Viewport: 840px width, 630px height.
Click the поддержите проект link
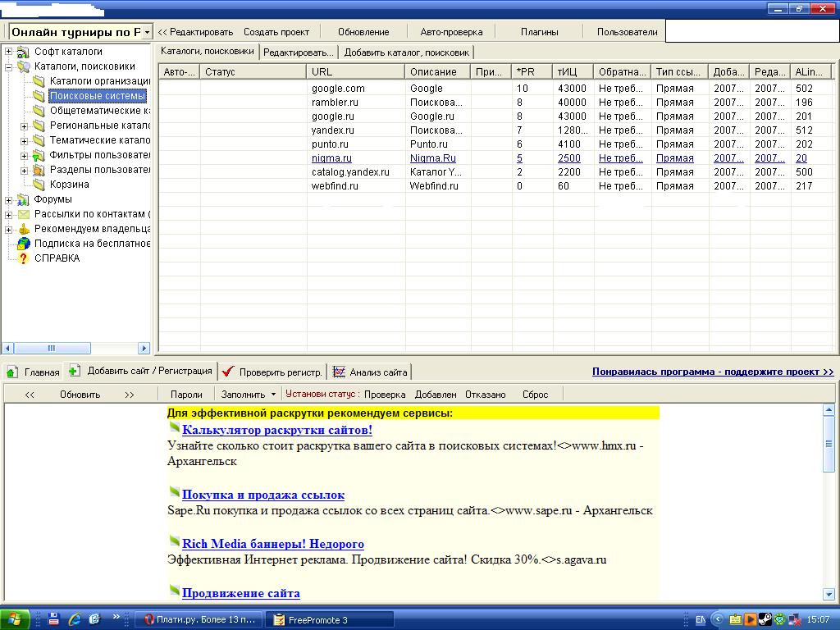click(713, 372)
